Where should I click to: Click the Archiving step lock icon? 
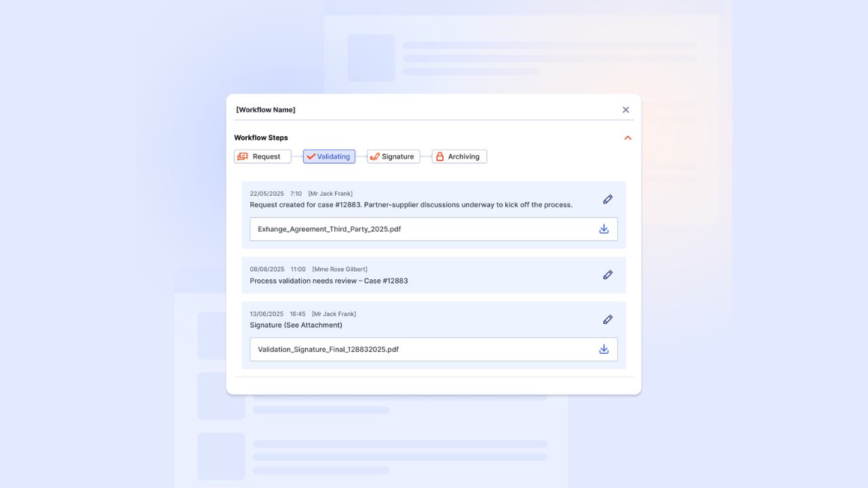pyautogui.click(x=439, y=157)
